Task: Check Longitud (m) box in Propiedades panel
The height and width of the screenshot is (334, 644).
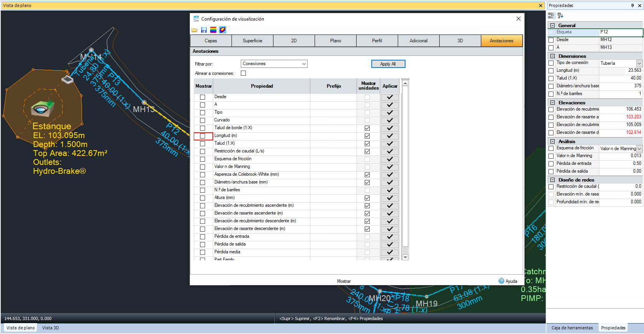Action: tap(551, 71)
